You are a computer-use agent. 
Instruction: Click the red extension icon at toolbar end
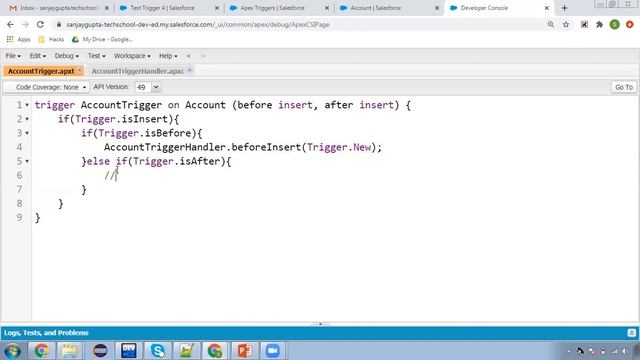coord(629,24)
